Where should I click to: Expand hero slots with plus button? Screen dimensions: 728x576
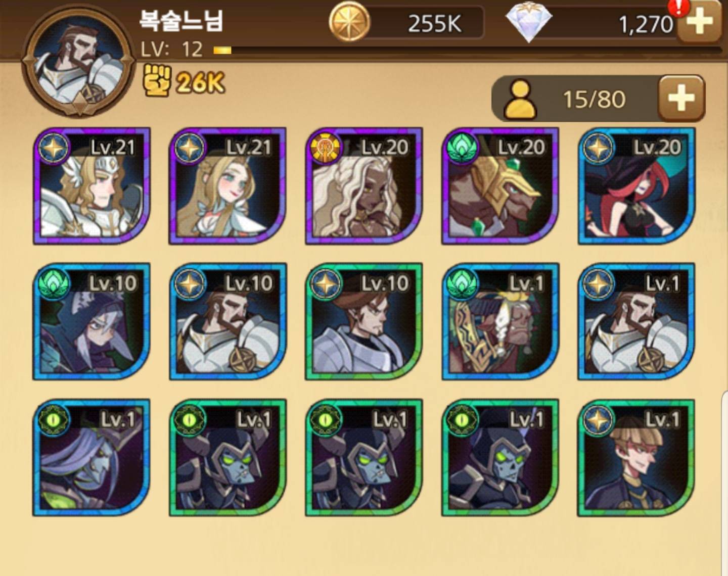tap(681, 98)
